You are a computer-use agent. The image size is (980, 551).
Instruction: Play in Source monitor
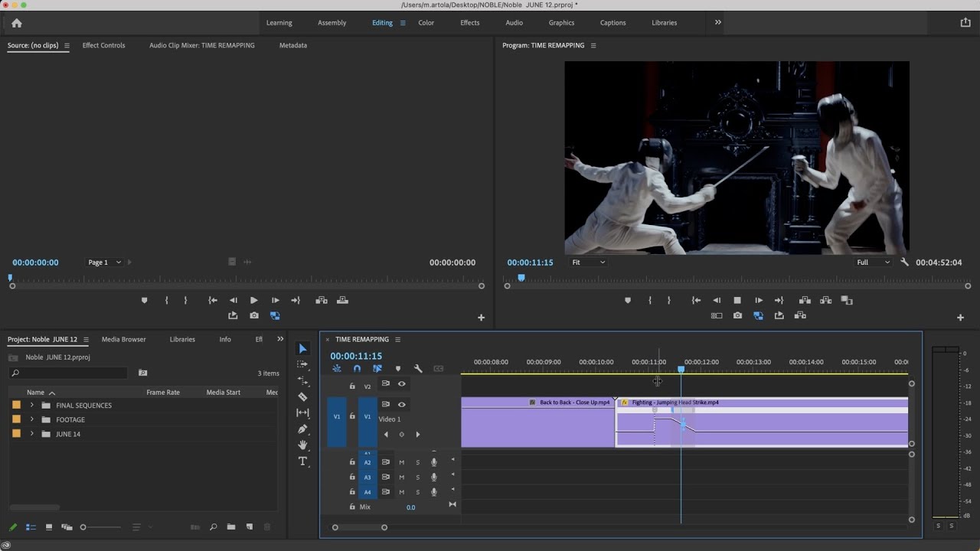254,300
